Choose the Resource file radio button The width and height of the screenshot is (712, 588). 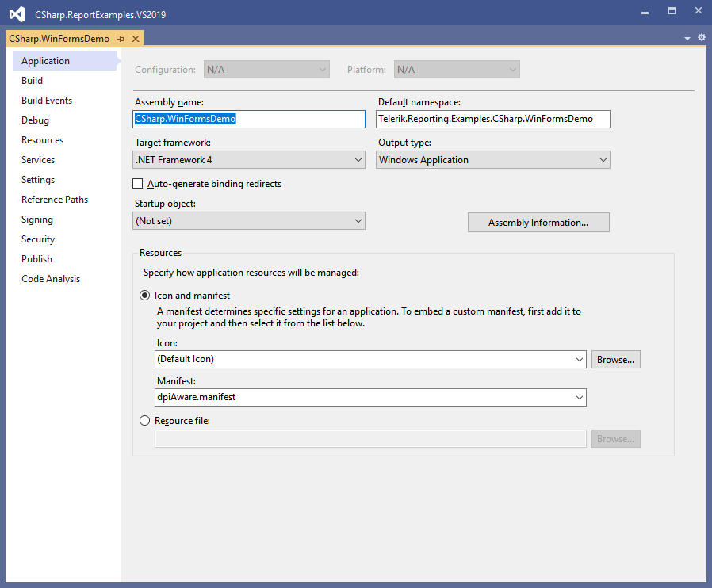pyautogui.click(x=144, y=421)
